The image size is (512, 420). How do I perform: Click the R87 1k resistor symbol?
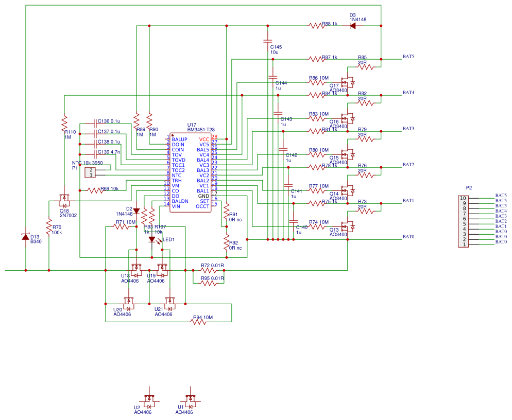click(317, 59)
